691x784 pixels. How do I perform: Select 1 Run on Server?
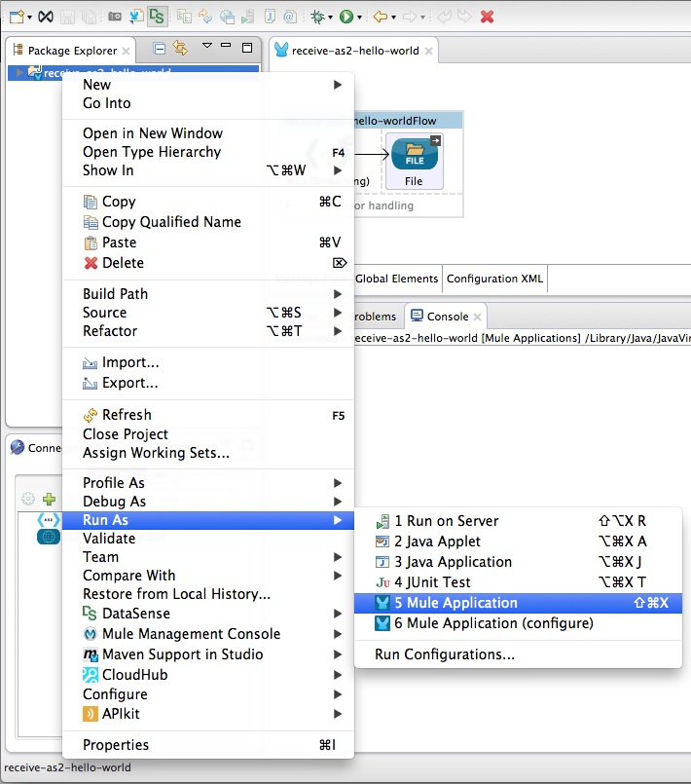click(x=518, y=521)
